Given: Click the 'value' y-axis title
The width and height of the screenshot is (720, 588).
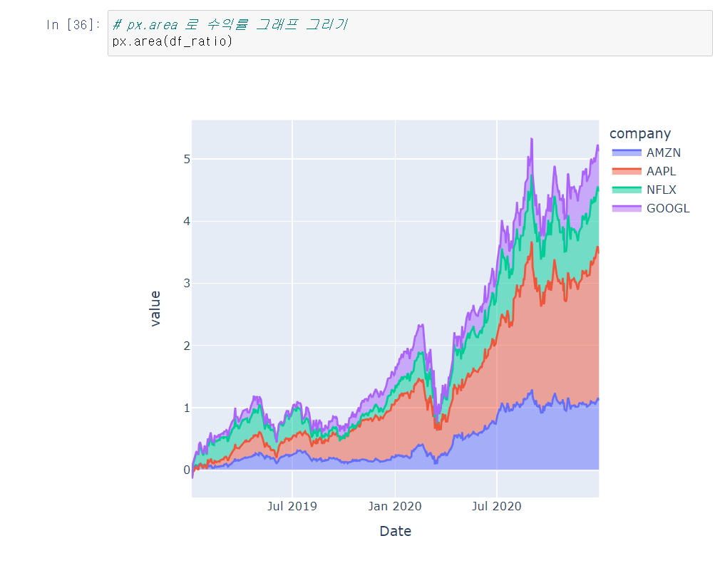Looking at the screenshot, I should tap(155, 309).
